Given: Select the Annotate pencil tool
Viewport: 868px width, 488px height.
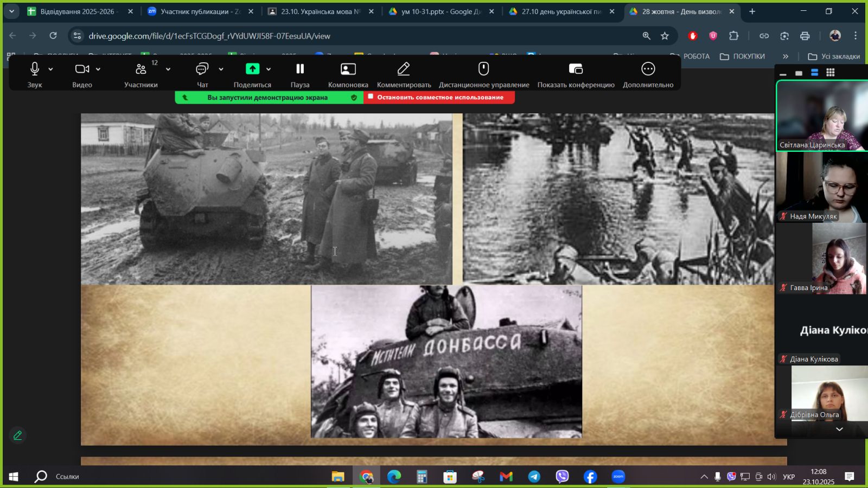Looking at the screenshot, I should pos(403,69).
